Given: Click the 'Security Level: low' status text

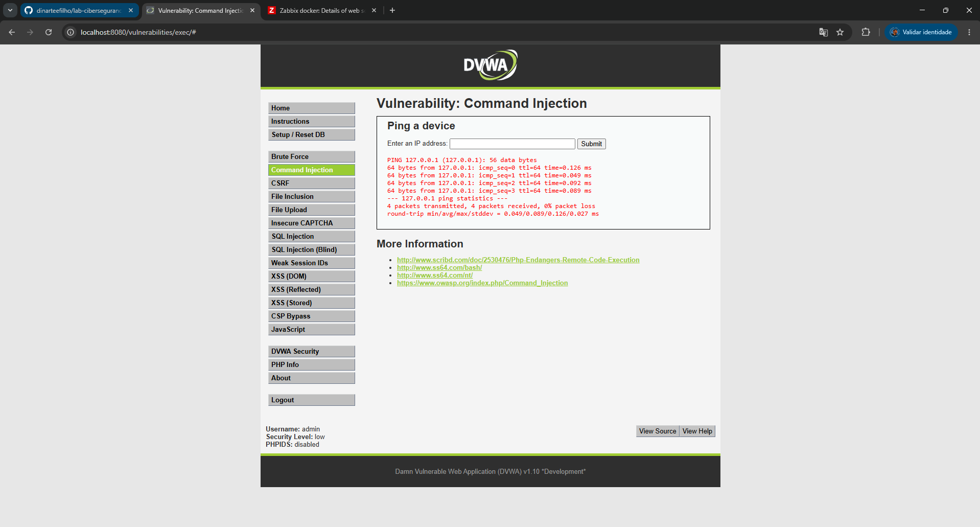Looking at the screenshot, I should [x=295, y=437].
